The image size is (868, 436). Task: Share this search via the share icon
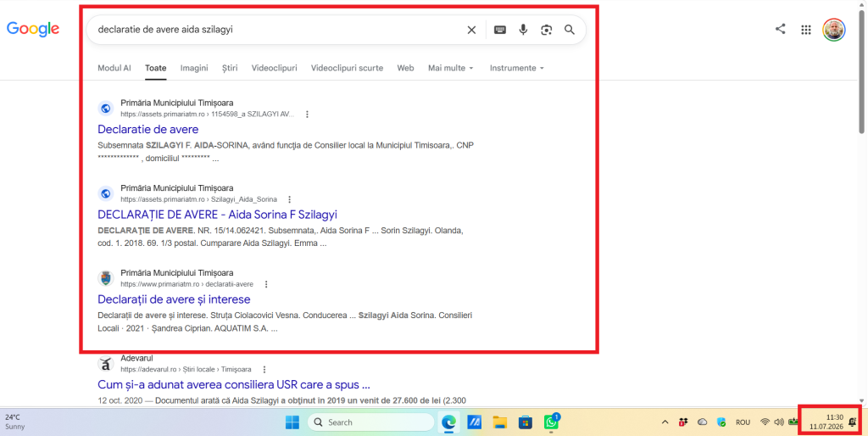tap(781, 30)
